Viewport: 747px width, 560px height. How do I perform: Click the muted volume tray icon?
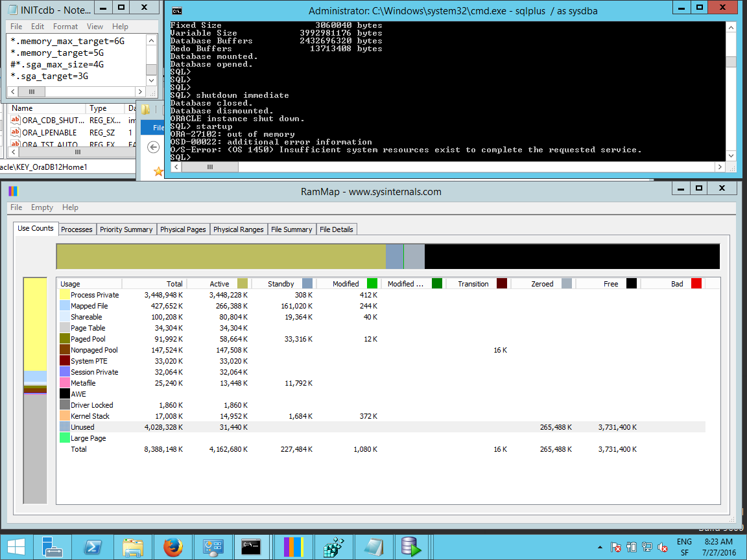pyautogui.click(x=662, y=547)
